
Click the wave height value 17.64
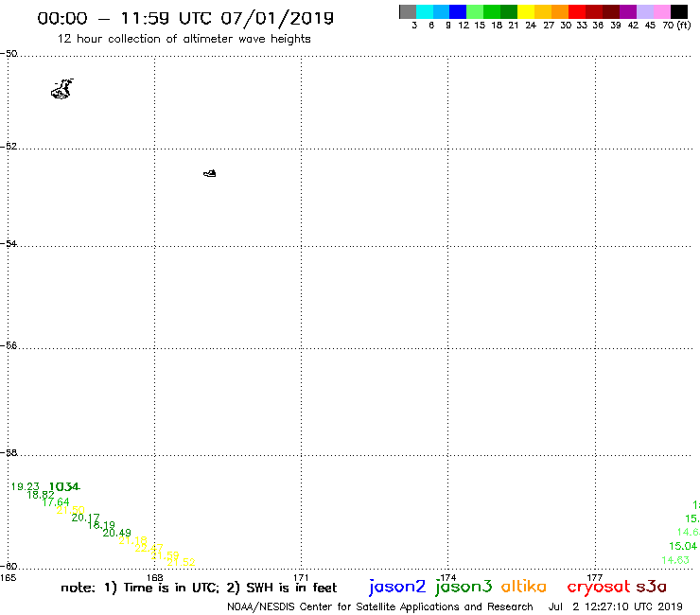pos(56,502)
